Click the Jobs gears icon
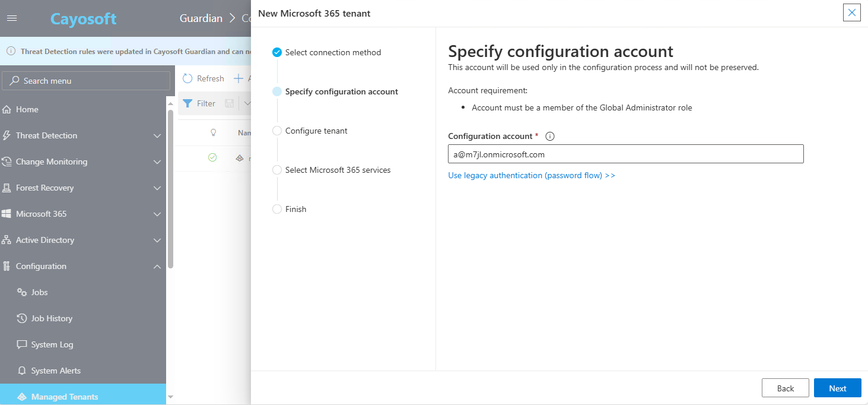The height and width of the screenshot is (405, 868). coord(22,292)
